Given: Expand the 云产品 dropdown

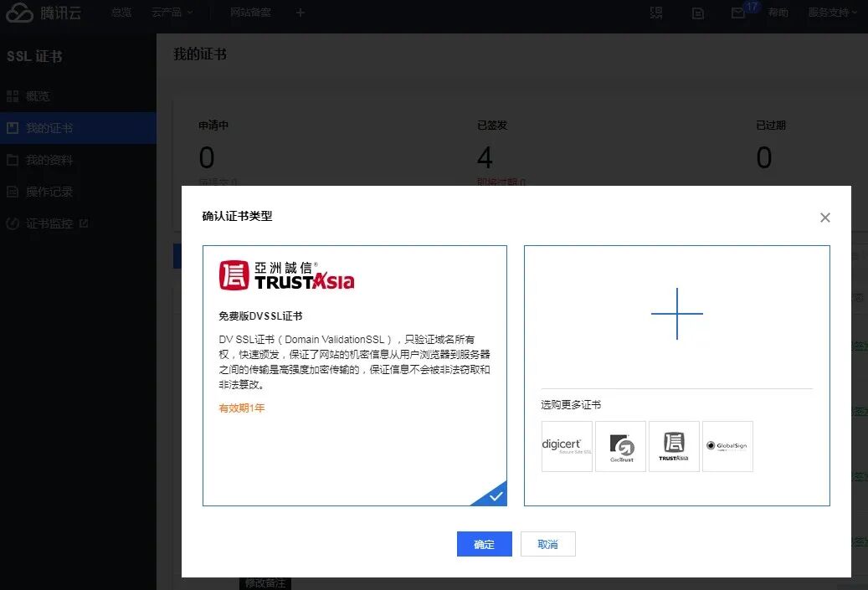Looking at the screenshot, I should 172,13.
